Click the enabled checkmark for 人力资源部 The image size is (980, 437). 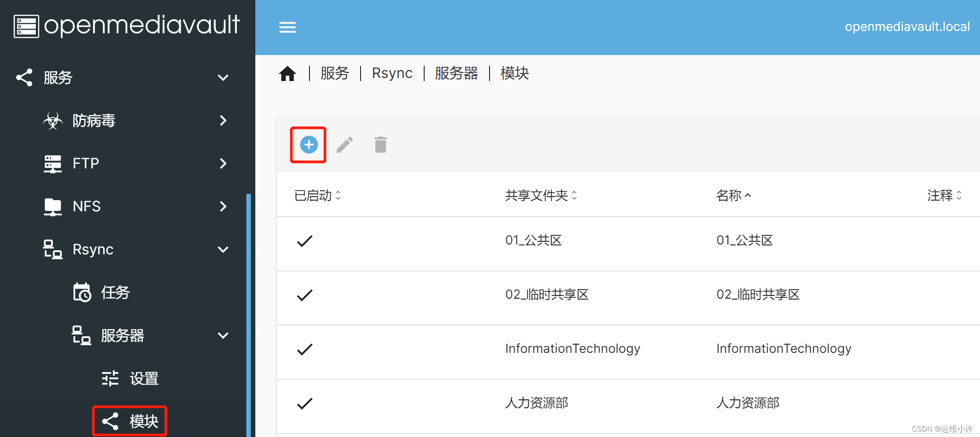click(x=304, y=403)
